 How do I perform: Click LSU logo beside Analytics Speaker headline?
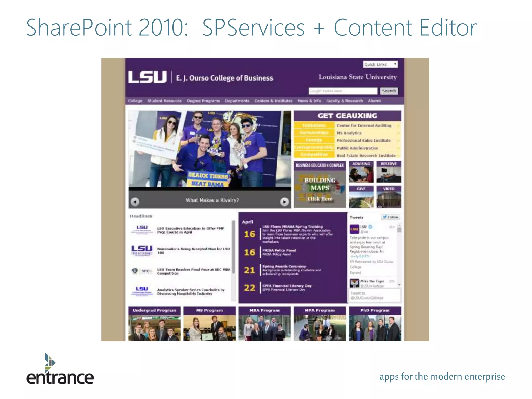[x=142, y=291]
